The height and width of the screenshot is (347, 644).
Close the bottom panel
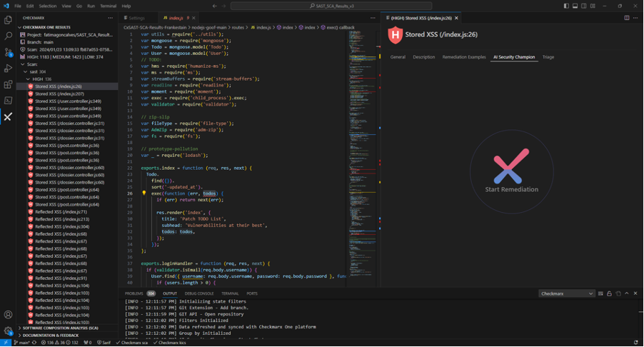click(x=635, y=293)
